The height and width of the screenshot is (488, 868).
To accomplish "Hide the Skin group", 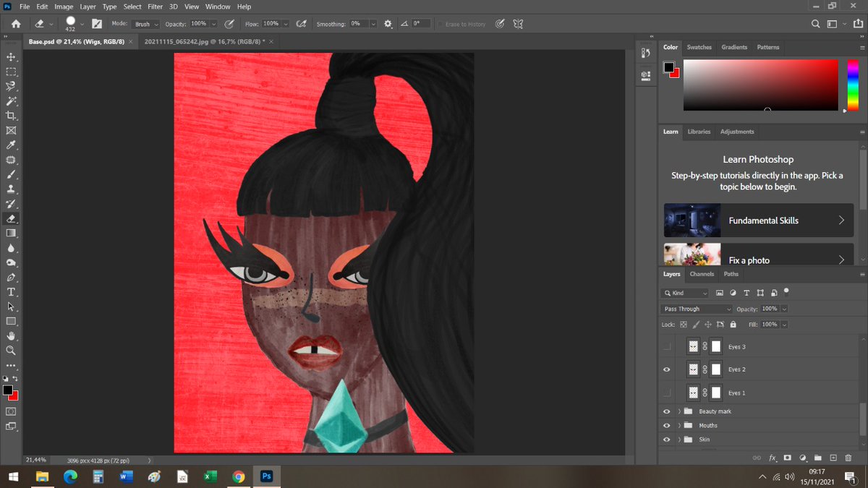I will point(667,440).
